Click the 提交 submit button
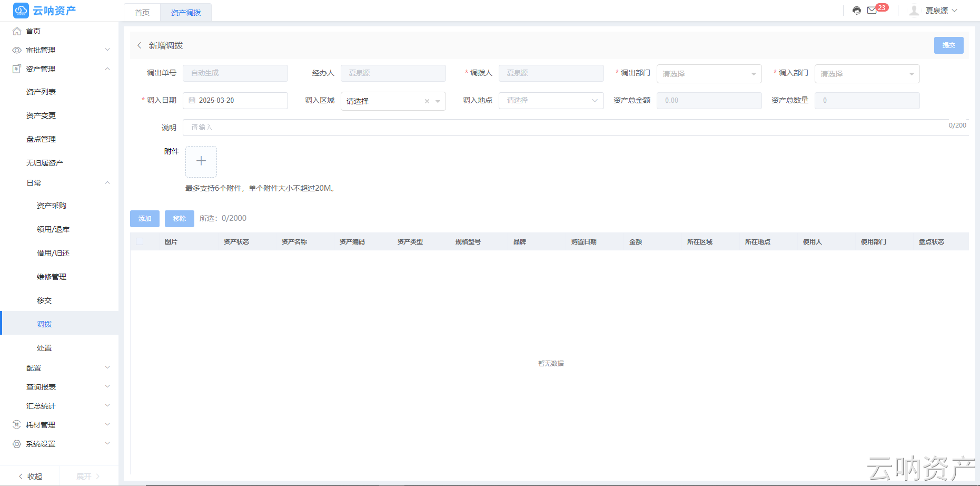 tap(949, 45)
